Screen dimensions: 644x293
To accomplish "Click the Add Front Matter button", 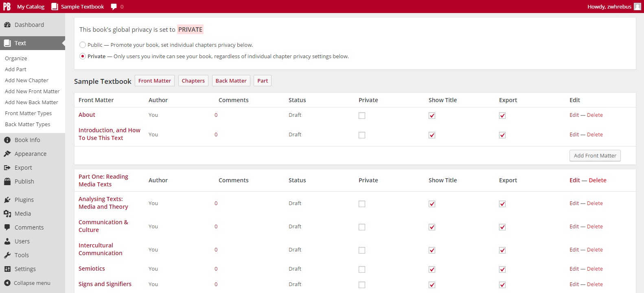I will coord(595,155).
